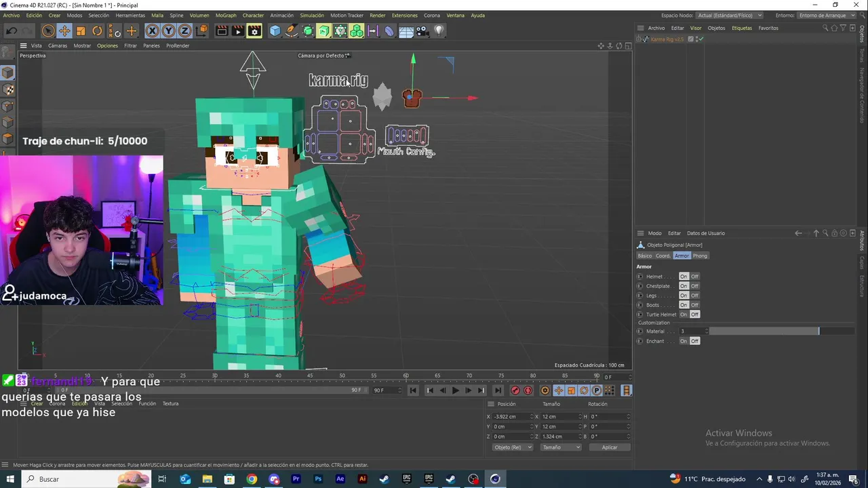Open the Capas side tab

click(x=862, y=263)
